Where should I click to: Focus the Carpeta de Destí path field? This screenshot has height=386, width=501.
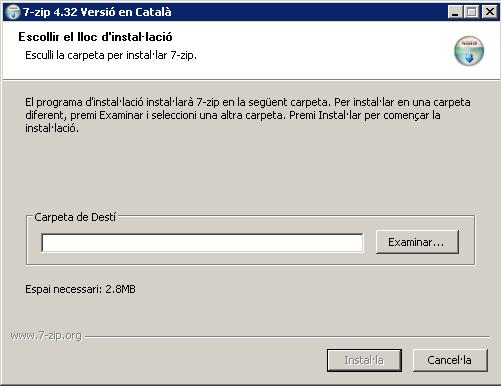[202, 243]
